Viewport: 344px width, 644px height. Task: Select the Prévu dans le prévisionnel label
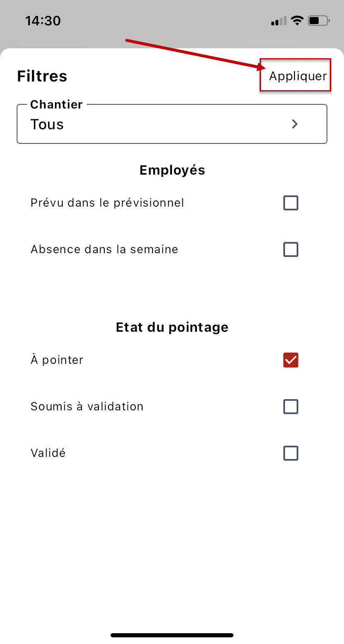(107, 203)
